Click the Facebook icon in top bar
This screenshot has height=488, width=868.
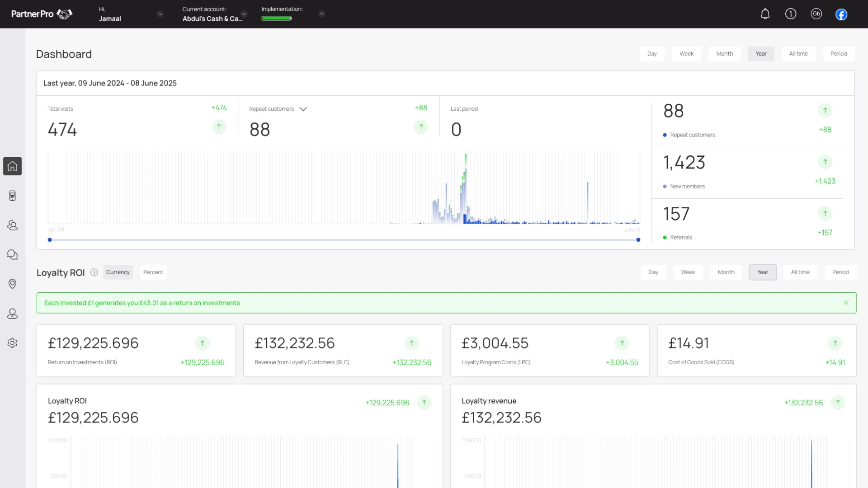coord(841,14)
